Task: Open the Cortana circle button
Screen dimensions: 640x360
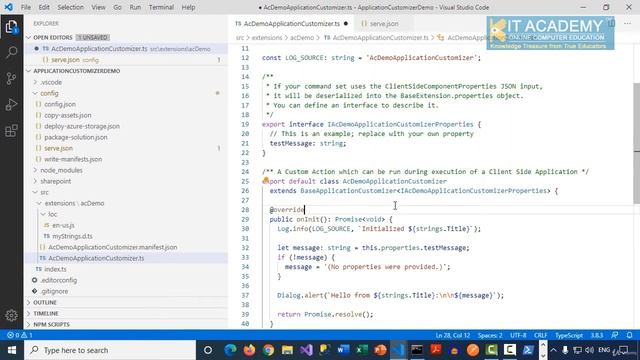Action: [x=208, y=350]
